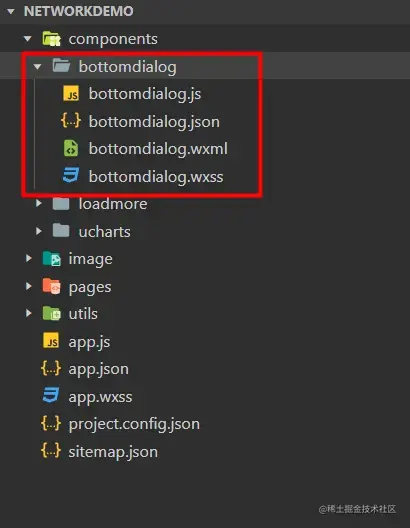Click the bottomdialog.js JavaScript file icon

tap(71, 93)
